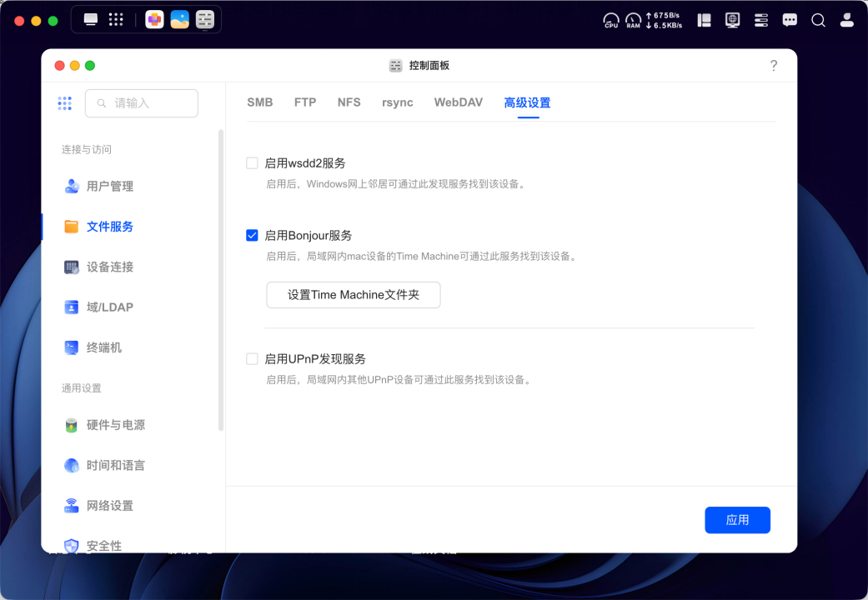
Task: Click the 应用 apply button
Action: click(x=737, y=520)
